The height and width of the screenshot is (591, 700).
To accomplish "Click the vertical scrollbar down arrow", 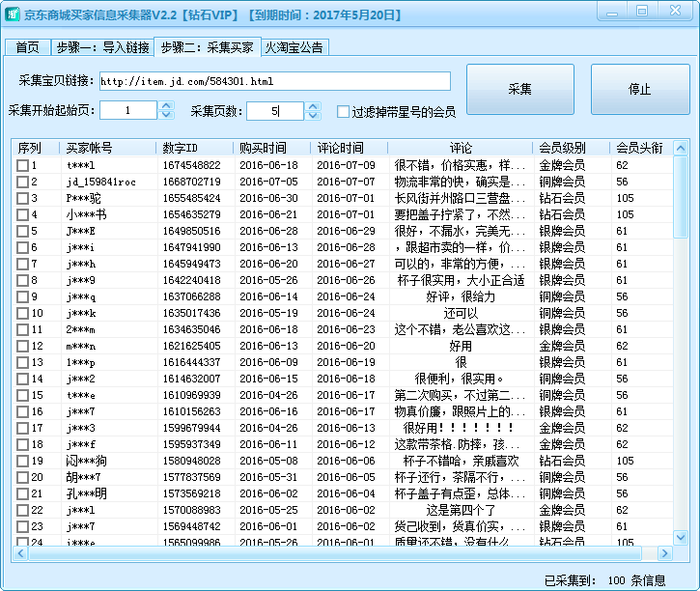I will click(x=681, y=537).
